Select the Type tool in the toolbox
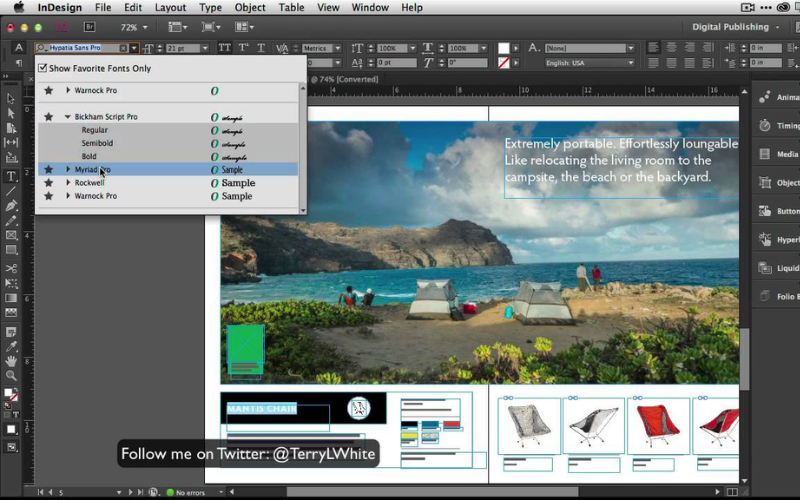The width and height of the screenshot is (800, 500). 11,176
